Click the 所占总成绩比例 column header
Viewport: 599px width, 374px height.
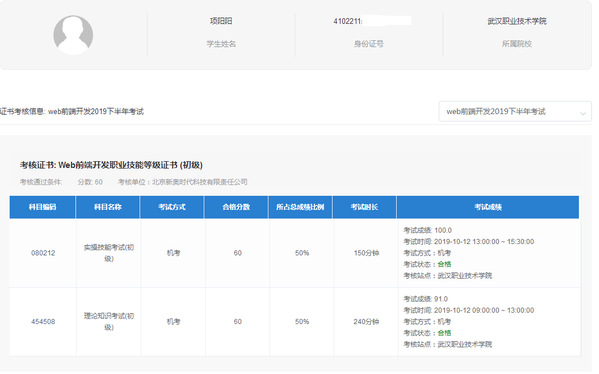coord(300,207)
